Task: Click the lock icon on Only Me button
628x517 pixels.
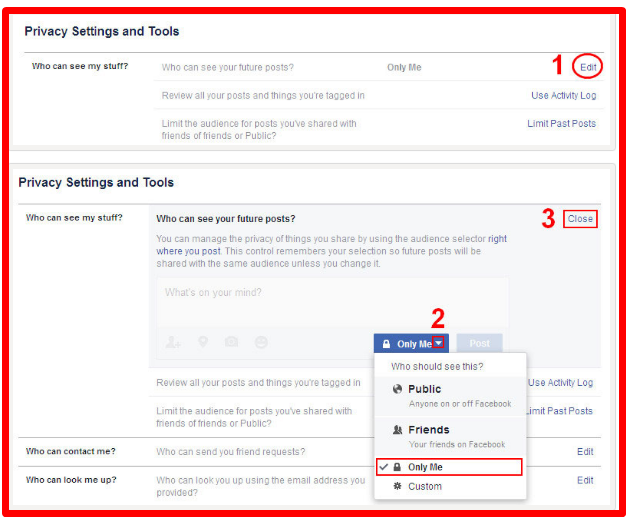Action: [386, 344]
